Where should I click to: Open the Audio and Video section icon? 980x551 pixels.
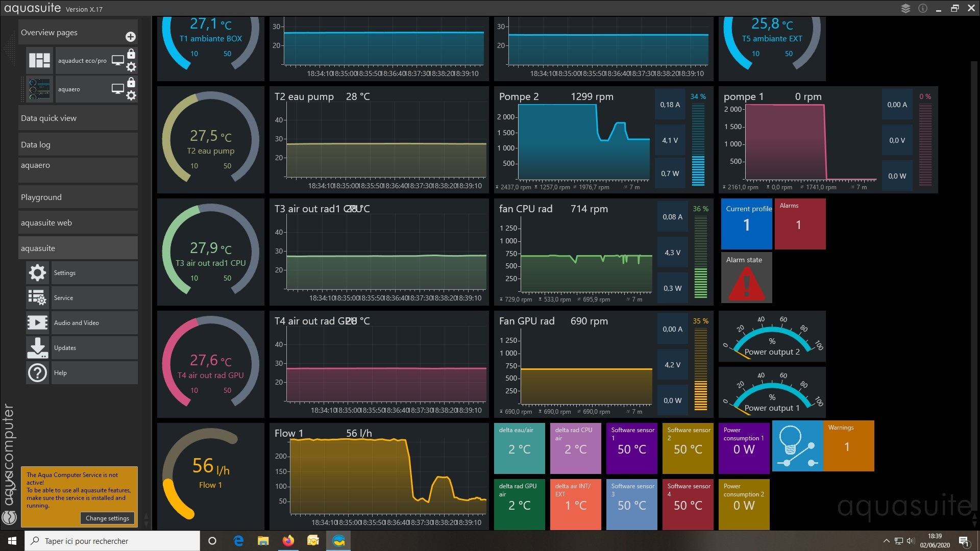37,323
